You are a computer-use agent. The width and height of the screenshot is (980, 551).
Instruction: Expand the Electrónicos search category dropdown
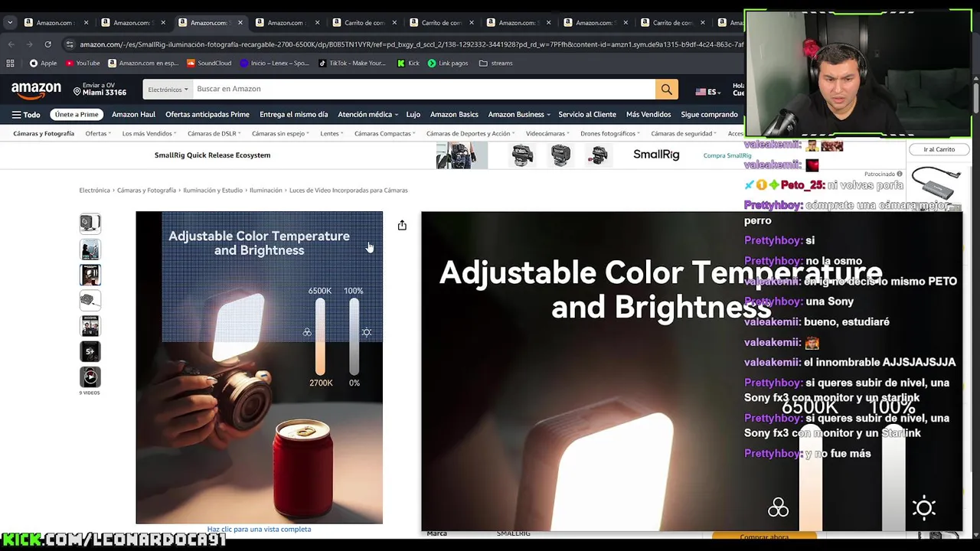pos(168,90)
